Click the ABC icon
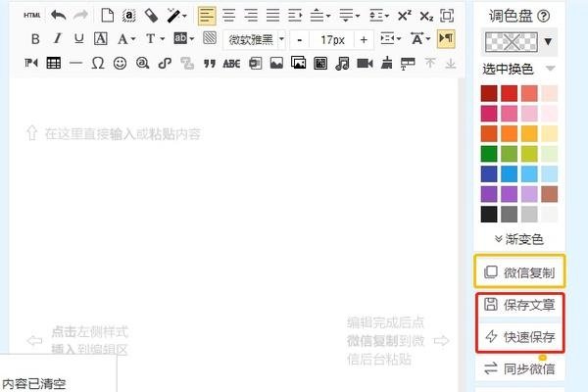 [x=231, y=64]
